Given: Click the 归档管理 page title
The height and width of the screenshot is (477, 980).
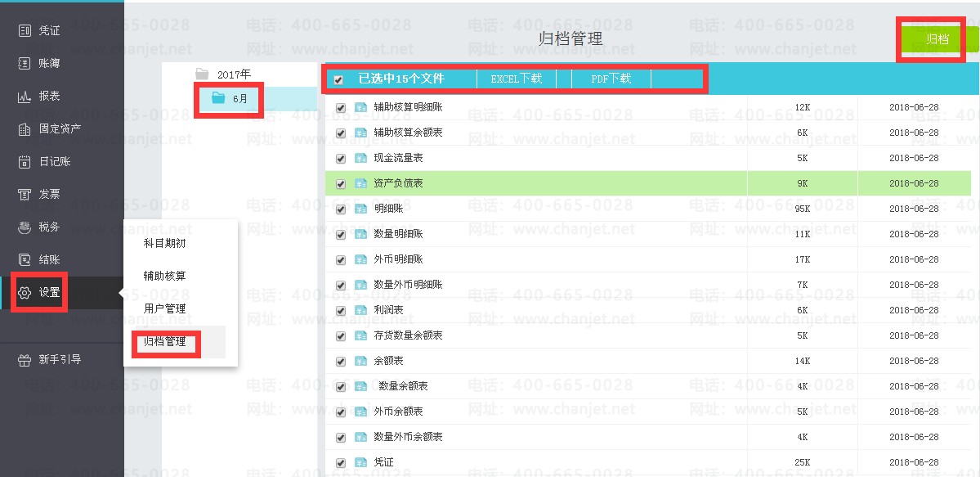Looking at the screenshot, I should [x=571, y=38].
